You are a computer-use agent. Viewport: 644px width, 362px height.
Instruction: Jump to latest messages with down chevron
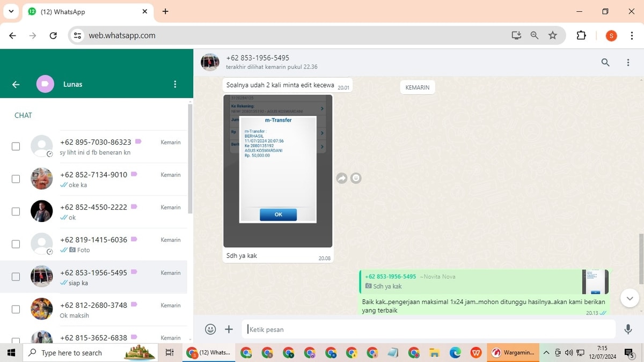click(x=630, y=298)
